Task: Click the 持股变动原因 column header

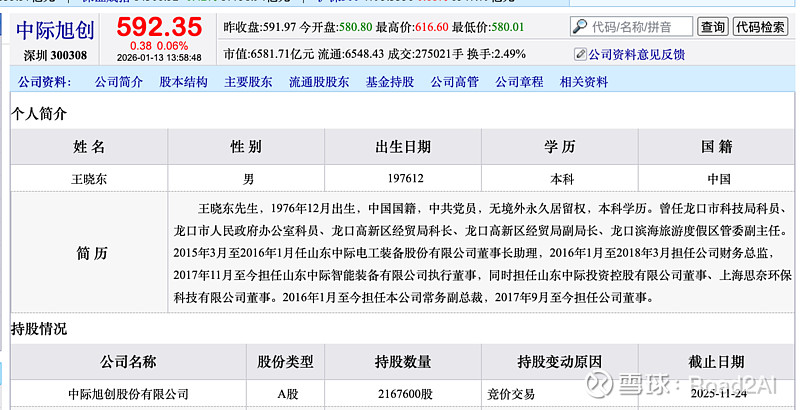Action: (560, 362)
